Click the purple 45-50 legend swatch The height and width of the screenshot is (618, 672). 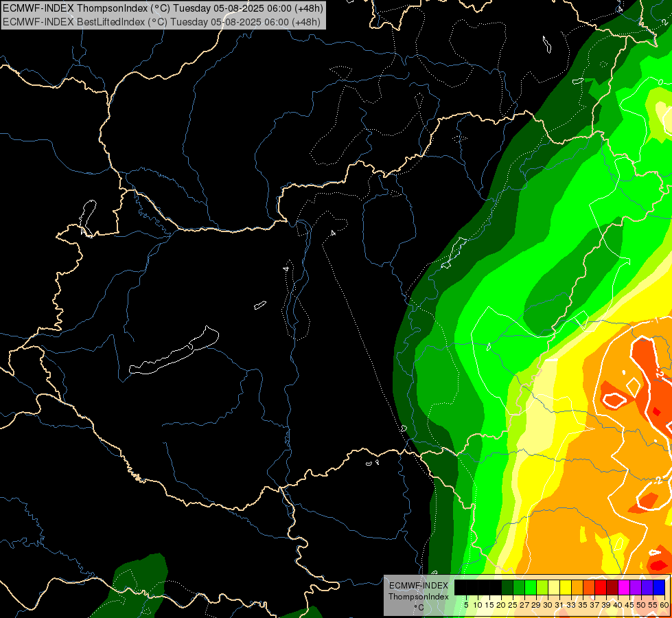(636, 588)
